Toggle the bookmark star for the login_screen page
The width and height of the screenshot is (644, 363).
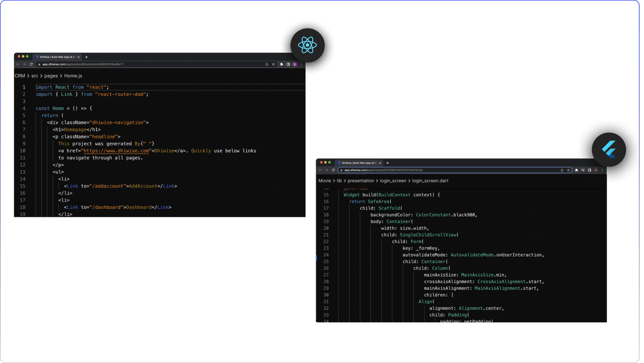tap(568, 170)
